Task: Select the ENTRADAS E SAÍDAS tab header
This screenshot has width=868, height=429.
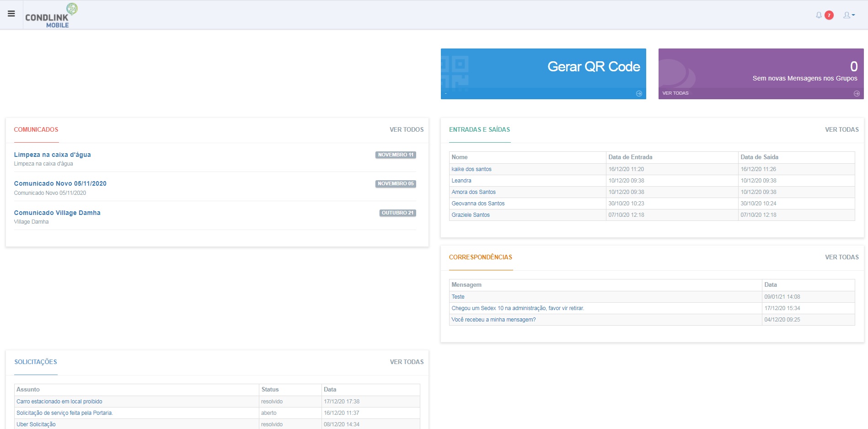Action: pos(479,130)
